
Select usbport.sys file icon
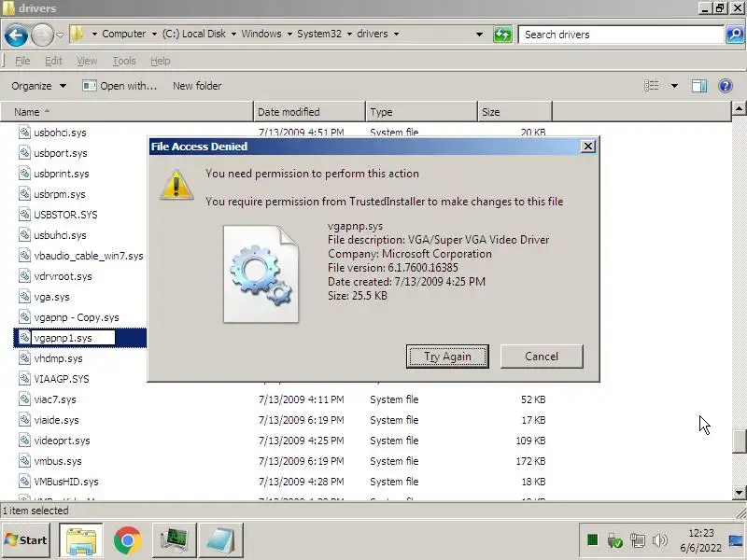click(x=25, y=152)
